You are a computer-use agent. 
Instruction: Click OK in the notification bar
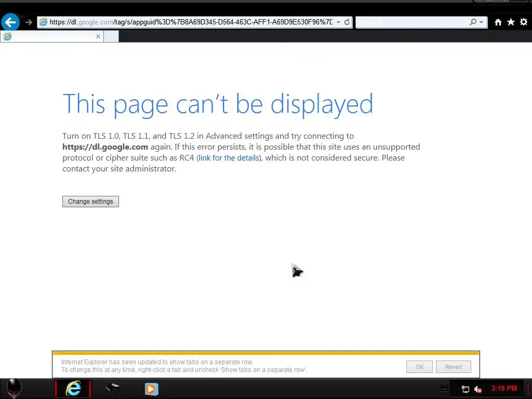pyautogui.click(x=419, y=367)
